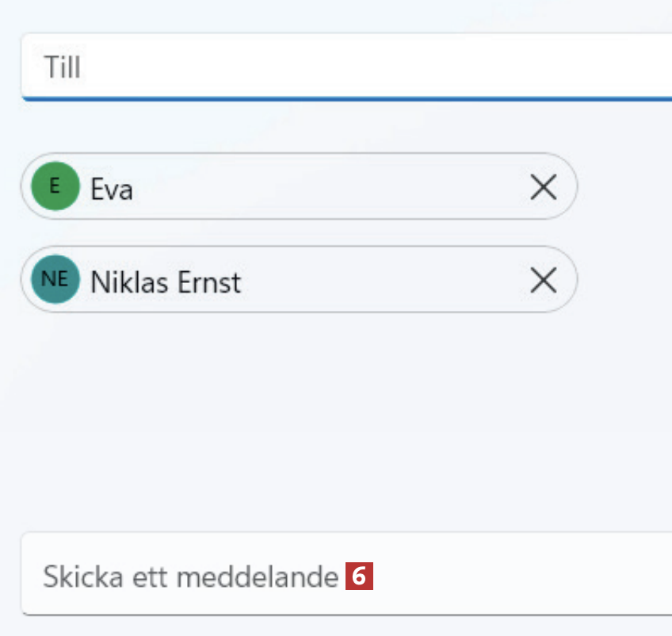
Task: Click the name text Niklas Ernst
Action: tap(166, 282)
